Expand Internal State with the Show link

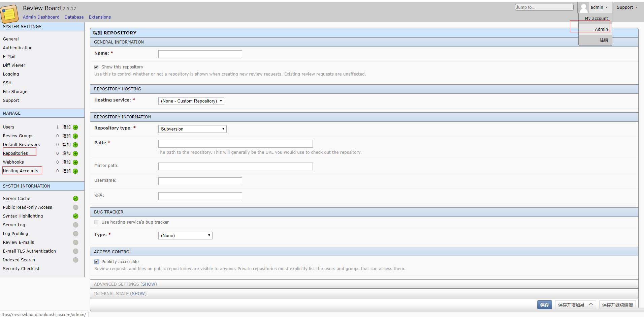click(x=138, y=294)
